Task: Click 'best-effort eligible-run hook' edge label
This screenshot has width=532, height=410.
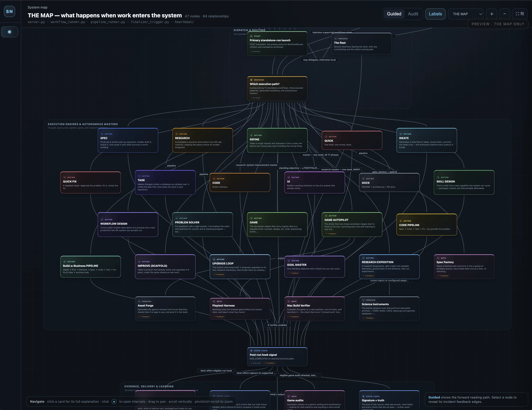Action: pos(216,371)
